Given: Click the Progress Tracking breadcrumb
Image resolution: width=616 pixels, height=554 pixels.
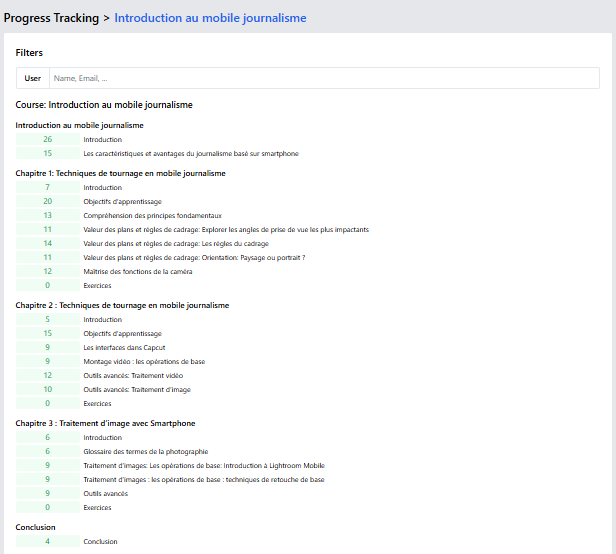Looking at the screenshot, I should pyautogui.click(x=51, y=17).
